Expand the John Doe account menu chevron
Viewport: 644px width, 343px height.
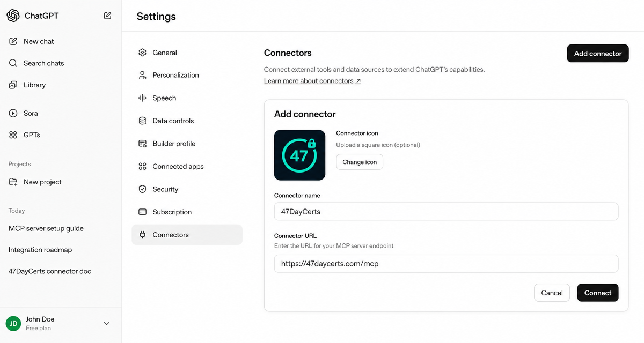click(x=106, y=323)
